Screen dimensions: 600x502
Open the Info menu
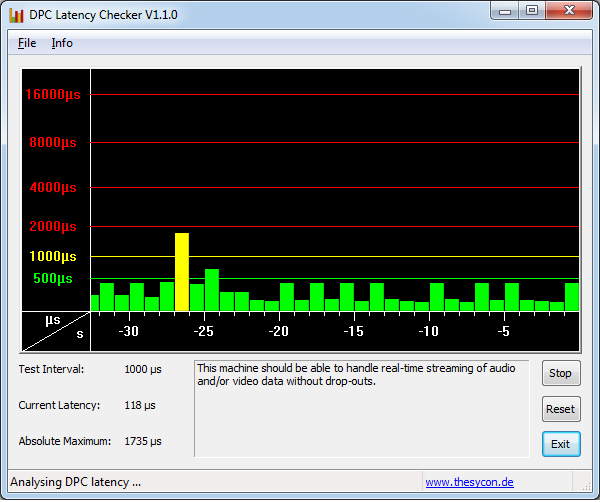tap(62, 43)
